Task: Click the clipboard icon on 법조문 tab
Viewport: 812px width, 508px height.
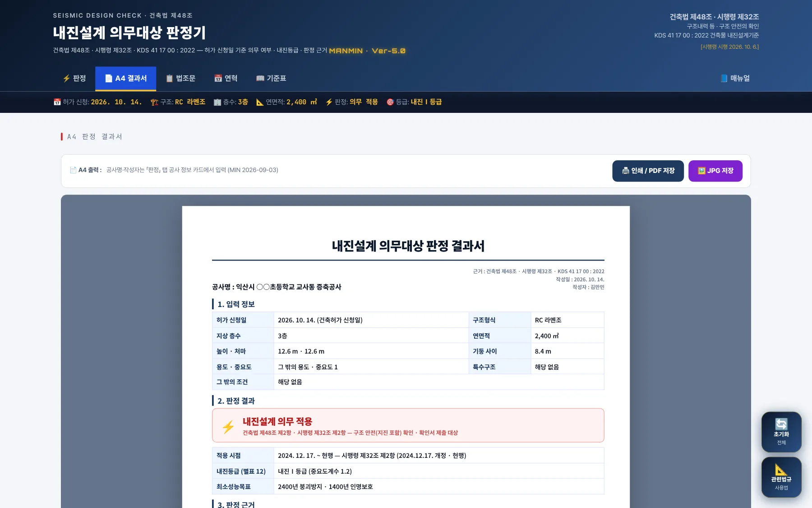Action: pos(170,79)
